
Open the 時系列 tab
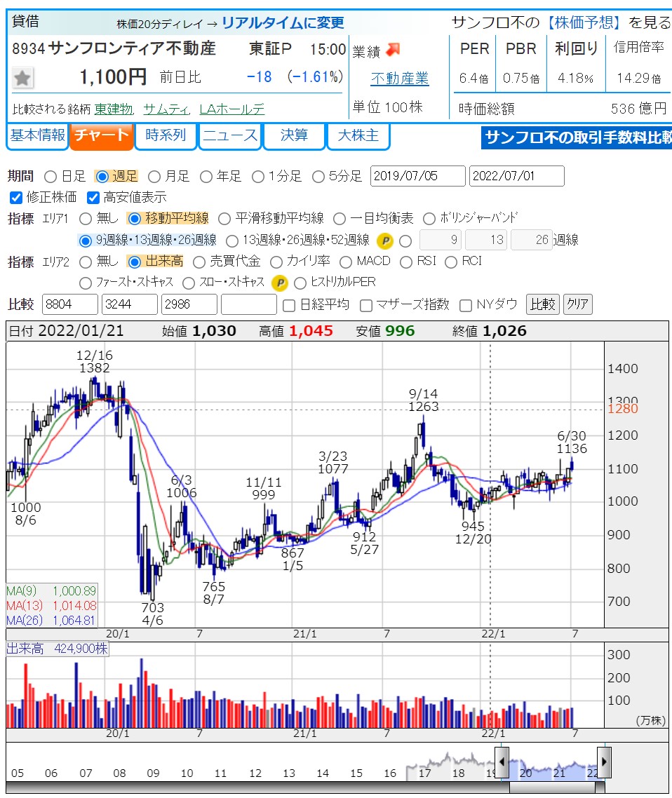[166, 136]
